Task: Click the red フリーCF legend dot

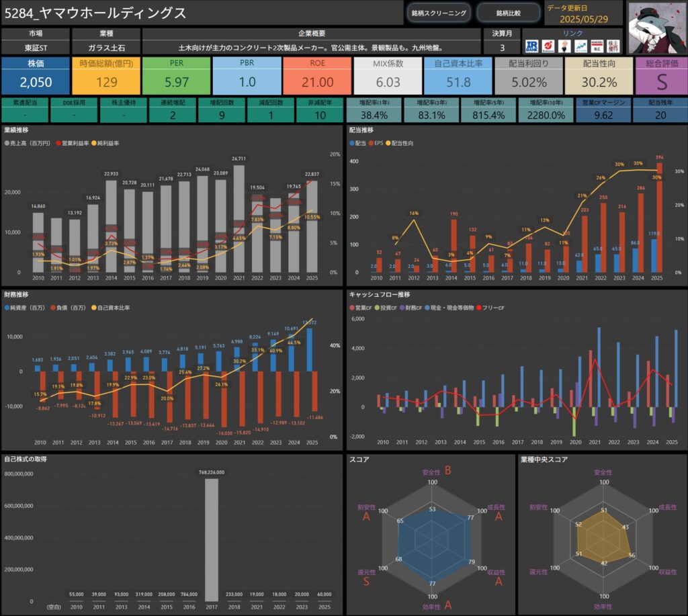Action: coord(478,308)
